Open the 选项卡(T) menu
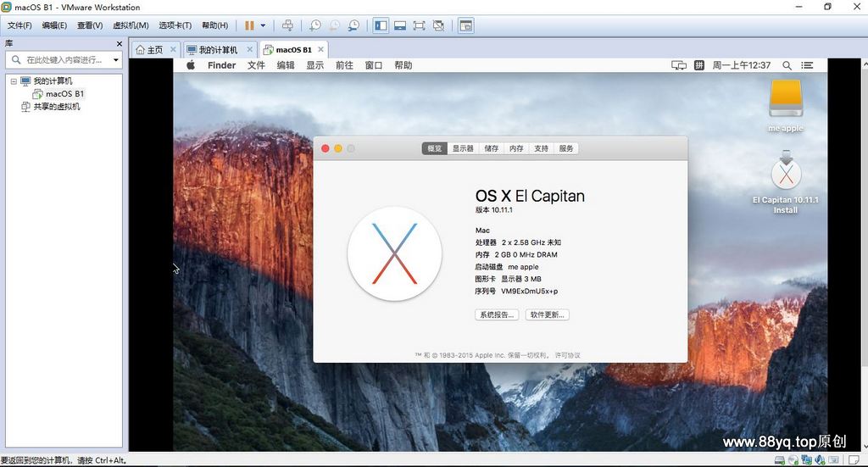The width and height of the screenshot is (868, 467). coord(175,25)
